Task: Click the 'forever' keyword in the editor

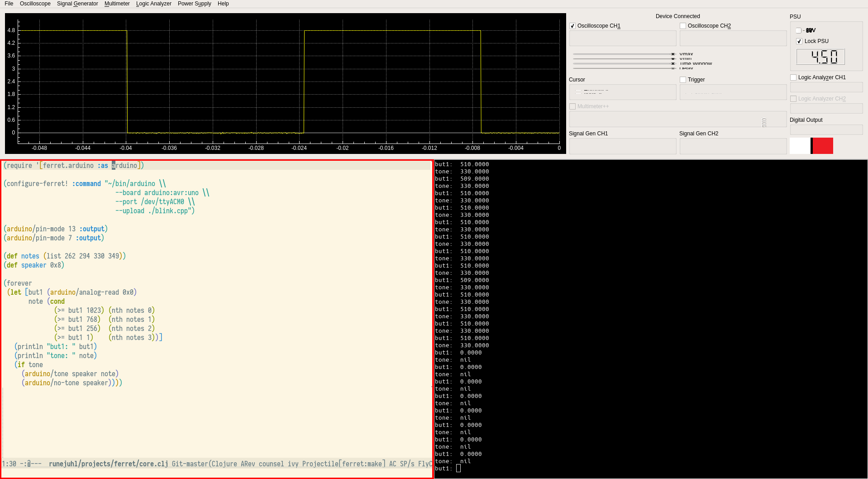Action: (x=19, y=283)
